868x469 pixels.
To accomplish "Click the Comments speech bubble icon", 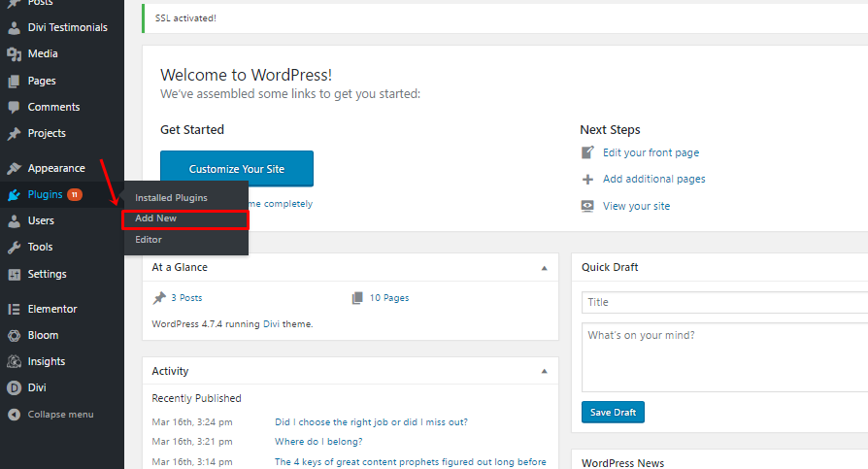I will click(x=14, y=107).
